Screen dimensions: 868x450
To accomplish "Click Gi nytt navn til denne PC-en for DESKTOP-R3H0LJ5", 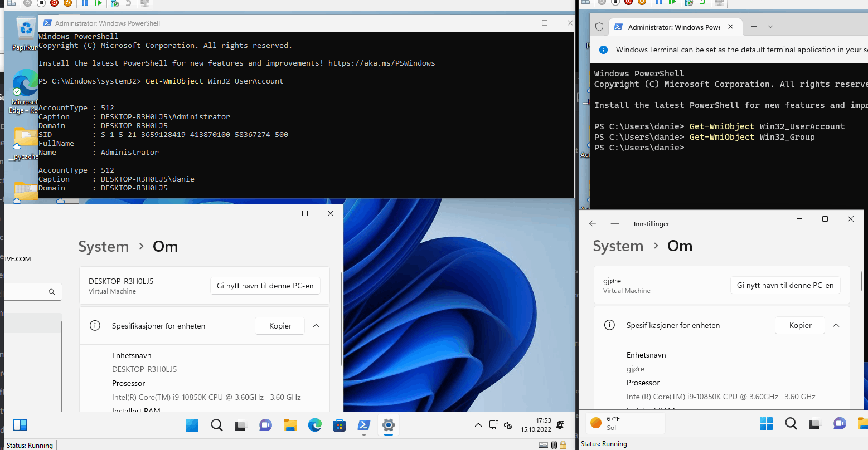I will (x=265, y=286).
